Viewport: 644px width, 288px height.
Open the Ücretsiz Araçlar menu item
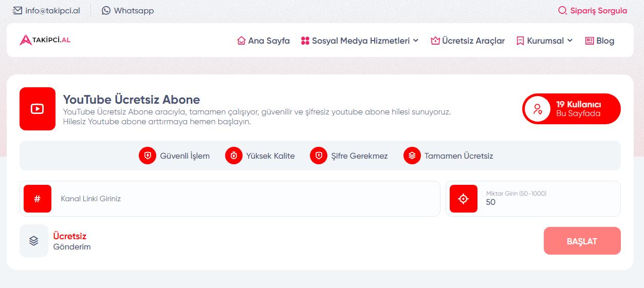(x=468, y=41)
